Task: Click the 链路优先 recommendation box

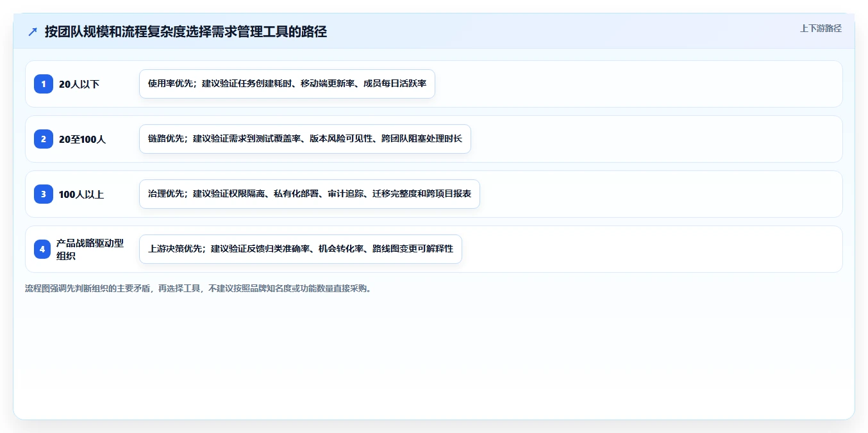Action: coord(305,139)
